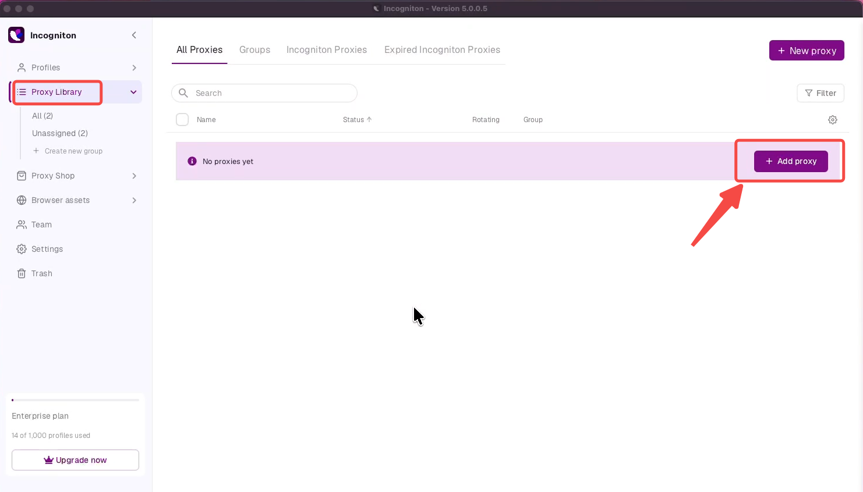Screen dimensions: 863x492
Task: Expand the Browser assets chevron
Action: 134,200
